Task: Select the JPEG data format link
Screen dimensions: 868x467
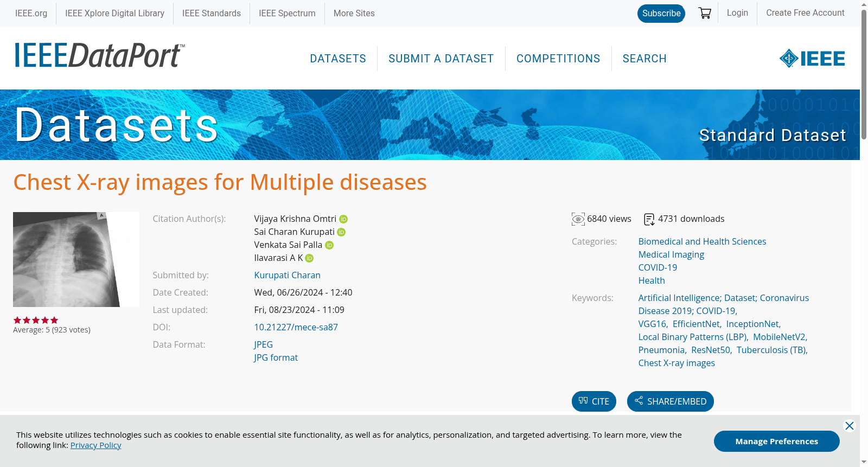Action: click(x=263, y=345)
